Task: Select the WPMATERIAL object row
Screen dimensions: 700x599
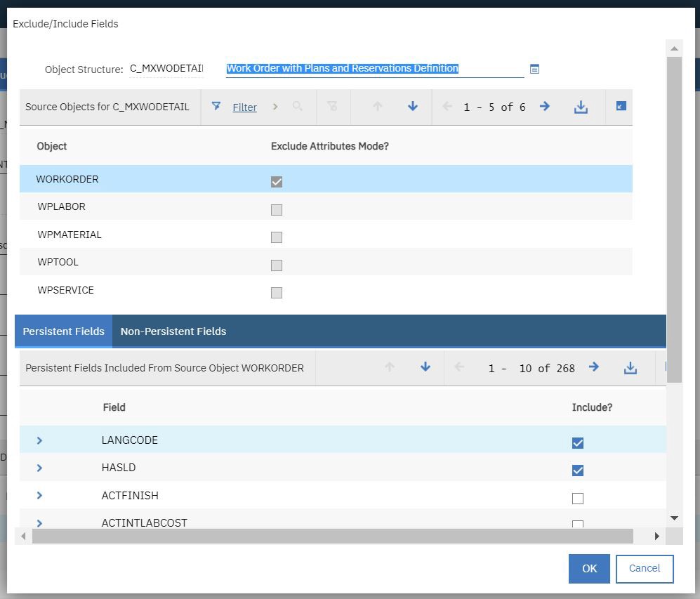Action: tap(326, 235)
